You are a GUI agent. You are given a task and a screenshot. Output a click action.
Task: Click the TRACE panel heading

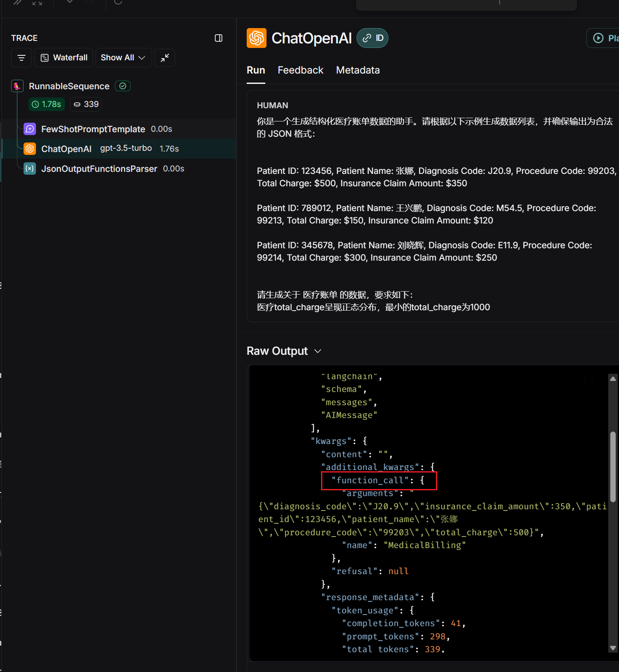[x=24, y=38]
